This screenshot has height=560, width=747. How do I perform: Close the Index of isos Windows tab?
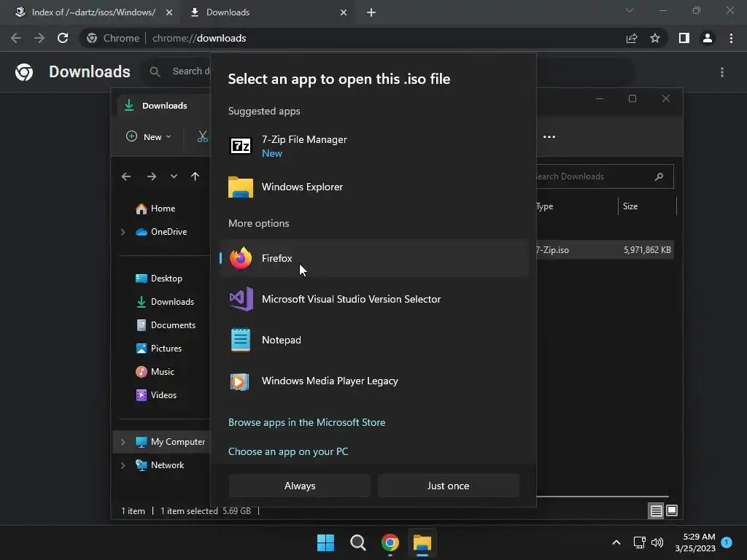(169, 12)
